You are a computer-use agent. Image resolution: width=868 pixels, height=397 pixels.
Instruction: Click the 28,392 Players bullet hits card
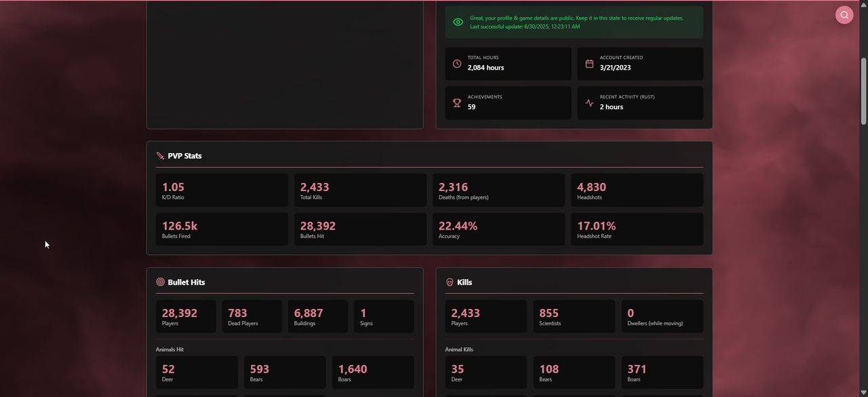coord(186,316)
